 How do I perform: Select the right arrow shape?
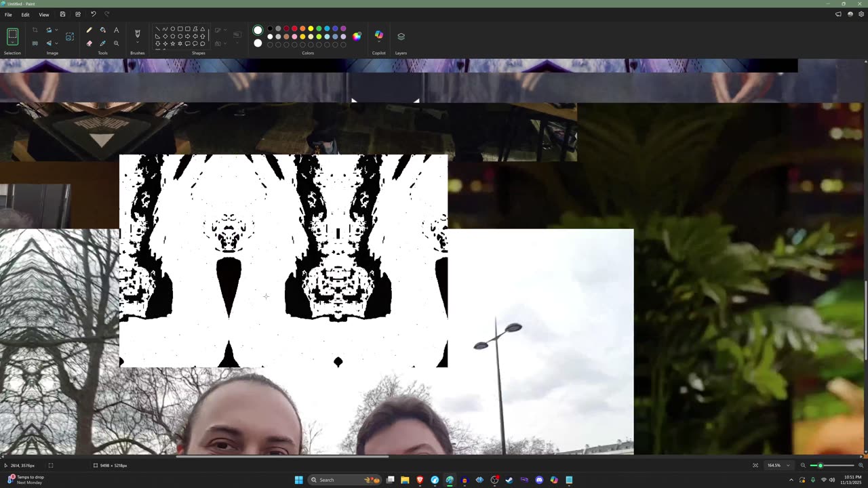[x=187, y=36]
